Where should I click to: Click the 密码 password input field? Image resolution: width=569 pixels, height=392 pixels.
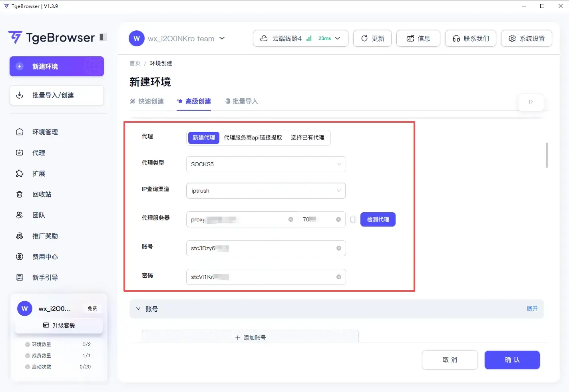point(266,277)
